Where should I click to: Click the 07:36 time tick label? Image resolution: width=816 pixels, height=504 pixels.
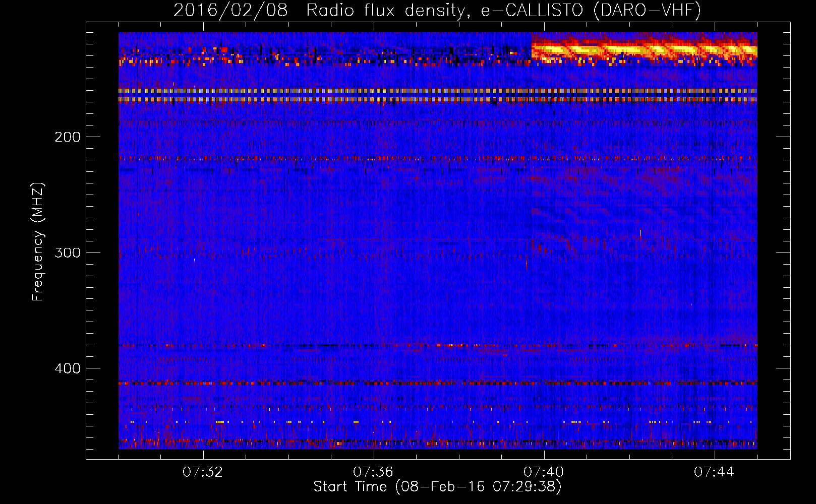(373, 472)
